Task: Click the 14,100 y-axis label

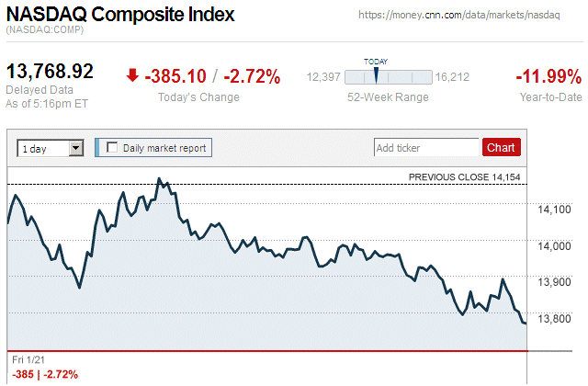Action: 554,210
